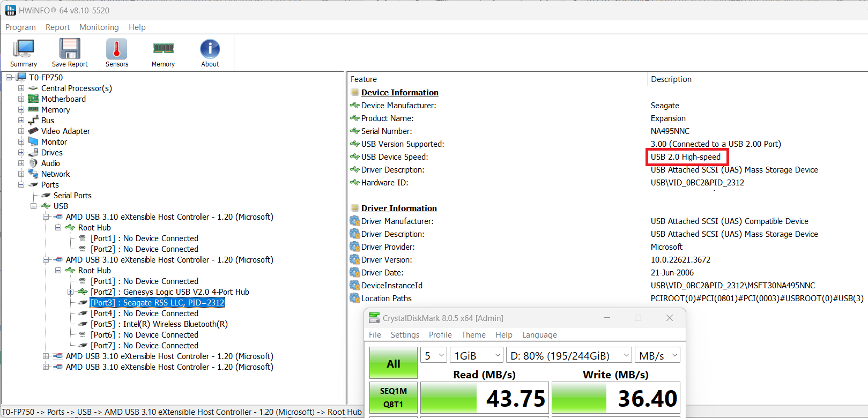This screenshot has height=418, width=868.
Task: Open the Report menu
Action: pyautogui.click(x=57, y=27)
